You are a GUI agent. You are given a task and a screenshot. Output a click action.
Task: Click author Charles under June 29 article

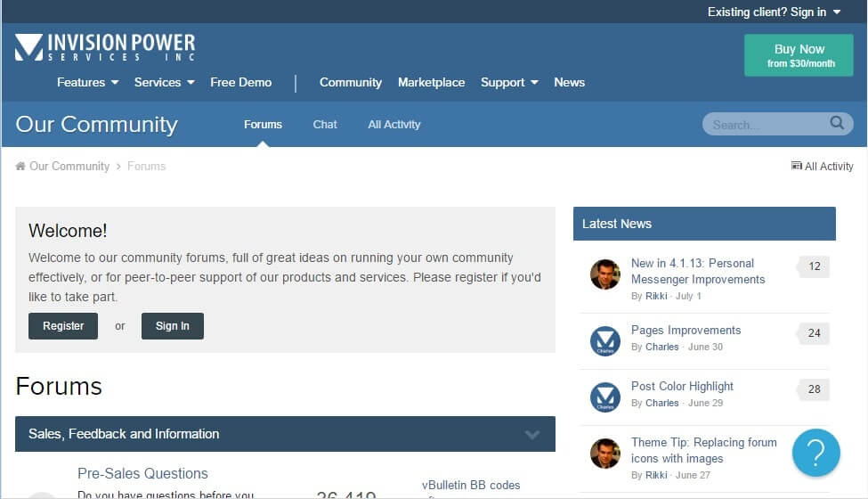coord(662,403)
